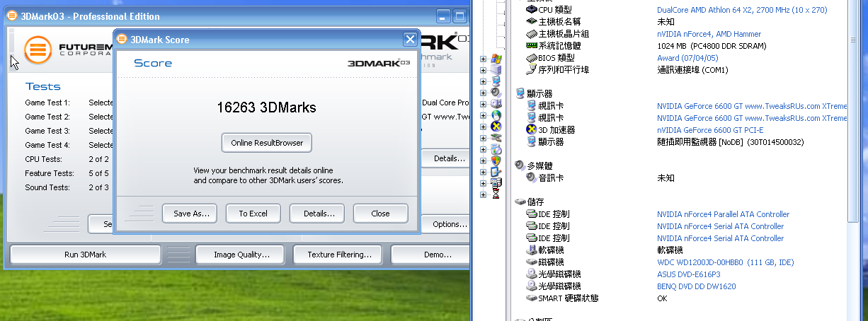The height and width of the screenshot is (321, 868).
Task: Click the Futuremark orange logo
Action: click(38, 49)
